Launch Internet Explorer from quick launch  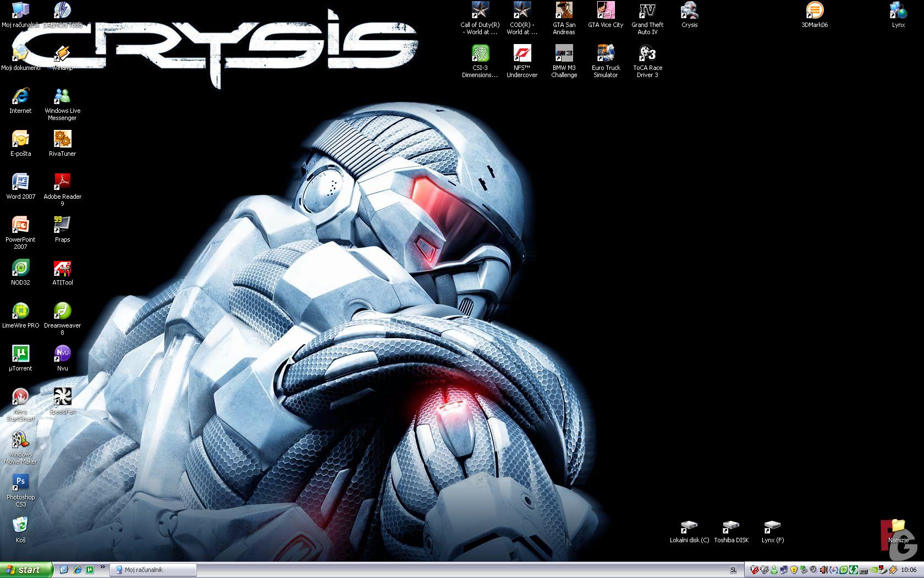[x=77, y=570]
